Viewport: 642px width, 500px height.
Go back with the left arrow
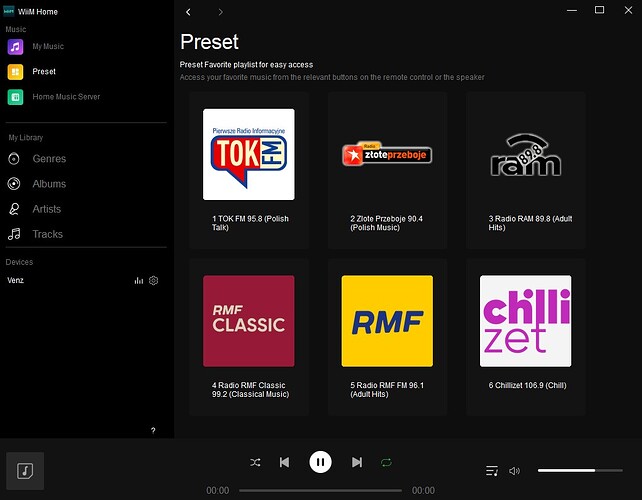coord(188,12)
